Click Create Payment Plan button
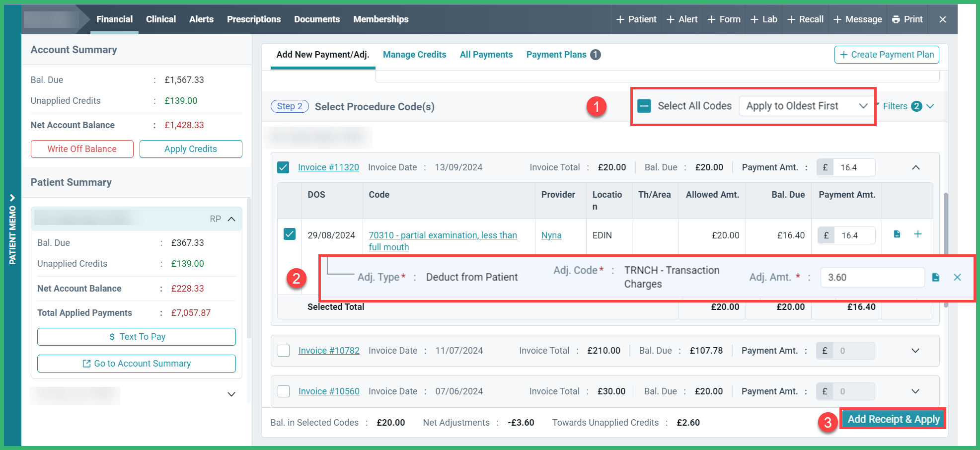The height and width of the screenshot is (450, 980). [x=887, y=55]
